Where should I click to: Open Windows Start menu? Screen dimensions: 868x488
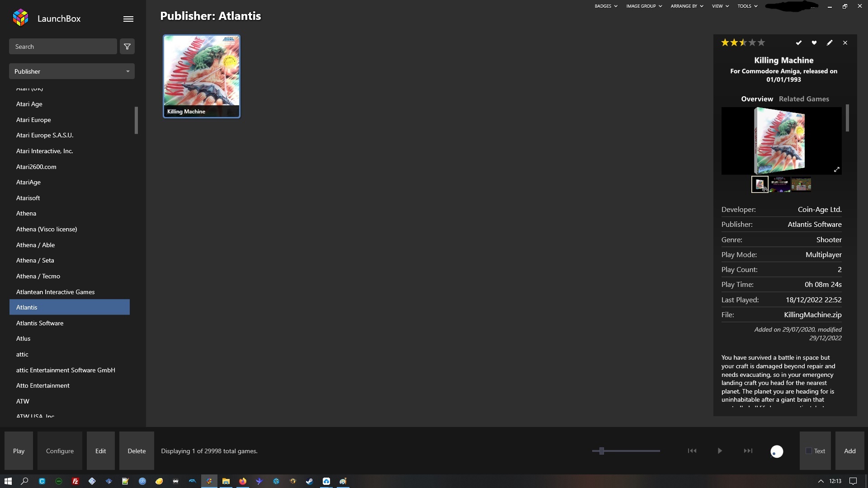coord(8,481)
